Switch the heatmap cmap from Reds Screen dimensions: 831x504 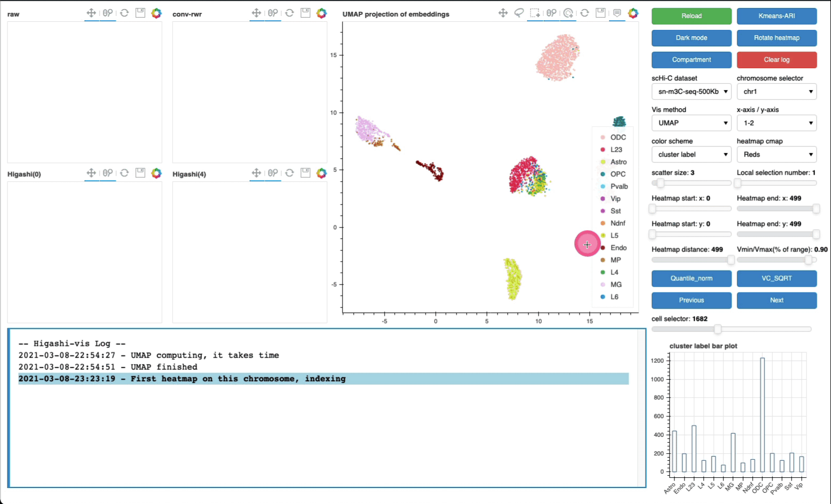[x=776, y=155]
